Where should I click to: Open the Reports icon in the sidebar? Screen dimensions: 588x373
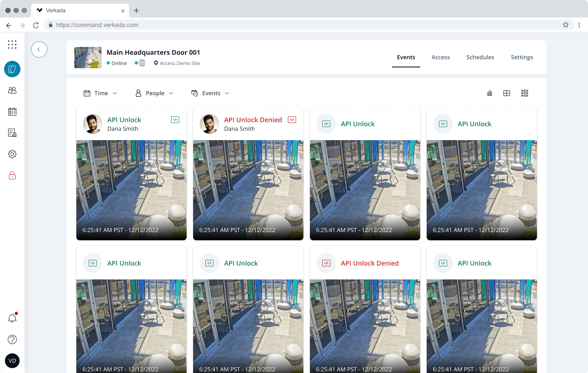[x=12, y=133]
